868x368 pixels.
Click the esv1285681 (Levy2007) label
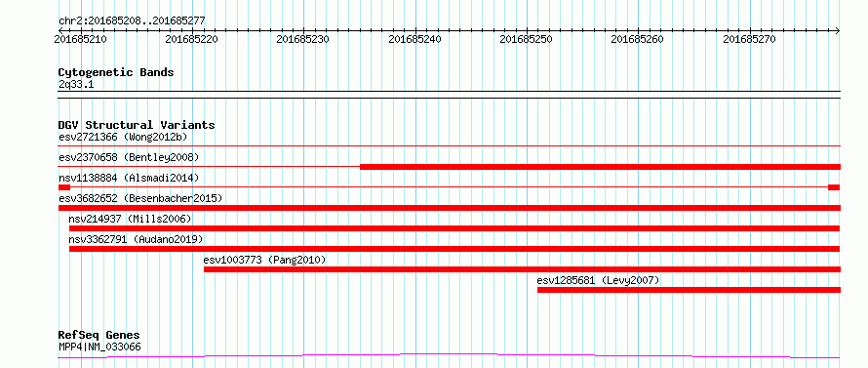click(599, 280)
